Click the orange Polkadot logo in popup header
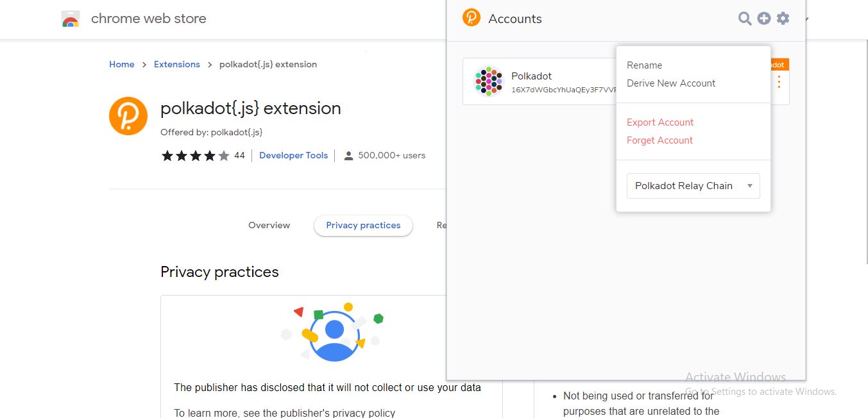Screen dimensions: 868x418 tap(472, 18)
